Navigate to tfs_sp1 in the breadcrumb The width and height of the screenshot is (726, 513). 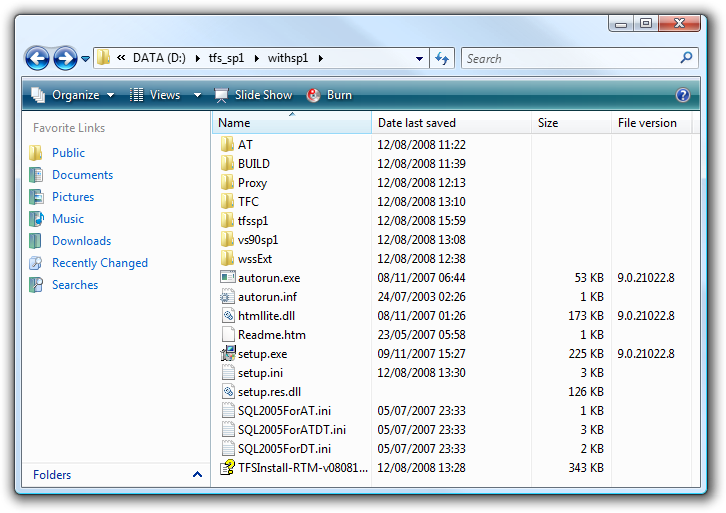226,58
